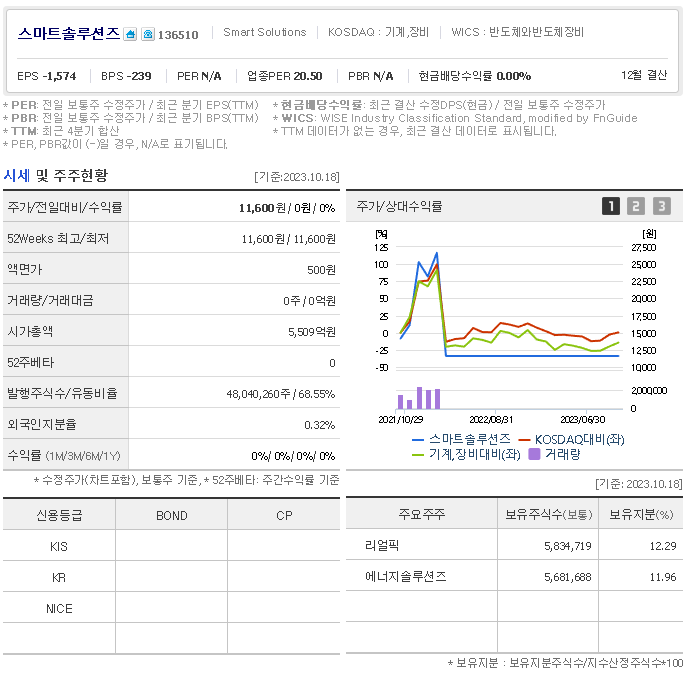The image size is (693, 673).
Task: Select 시가총액 value 5,509억원
Action: [x=312, y=331]
